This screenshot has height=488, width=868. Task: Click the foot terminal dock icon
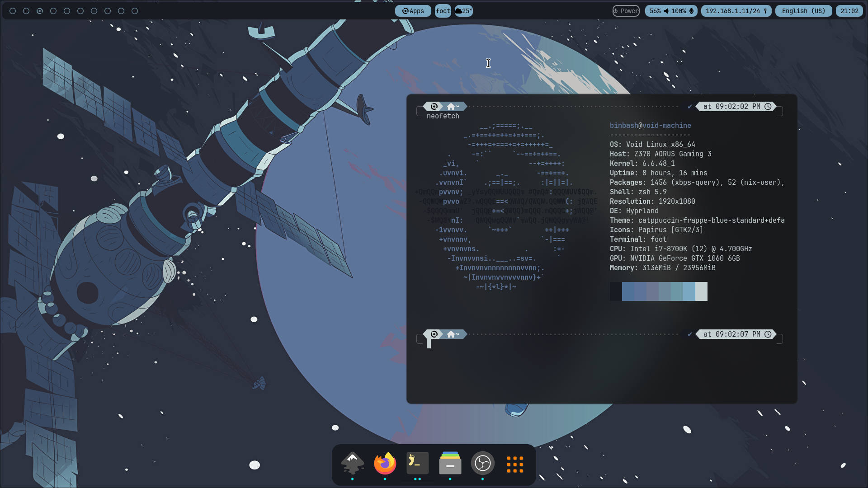tap(417, 463)
